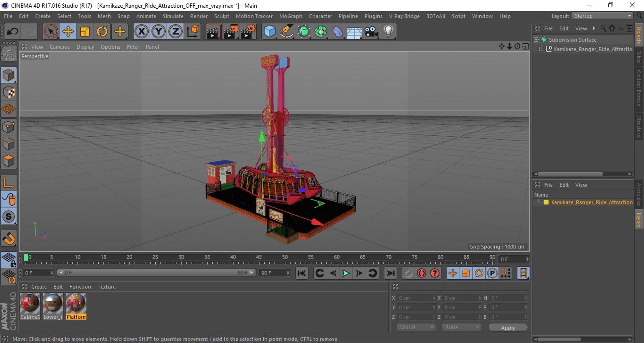The image size is (644, 343).
Task: Toggle Enable Snap S icon in sidebar
Action: tap(9, 217)
